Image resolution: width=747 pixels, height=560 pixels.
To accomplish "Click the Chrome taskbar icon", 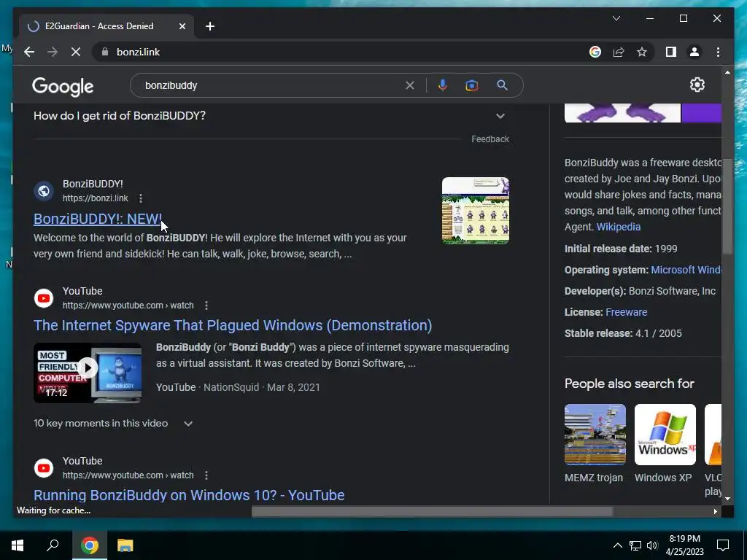I will pyautogui.click(x=90, y=545).
